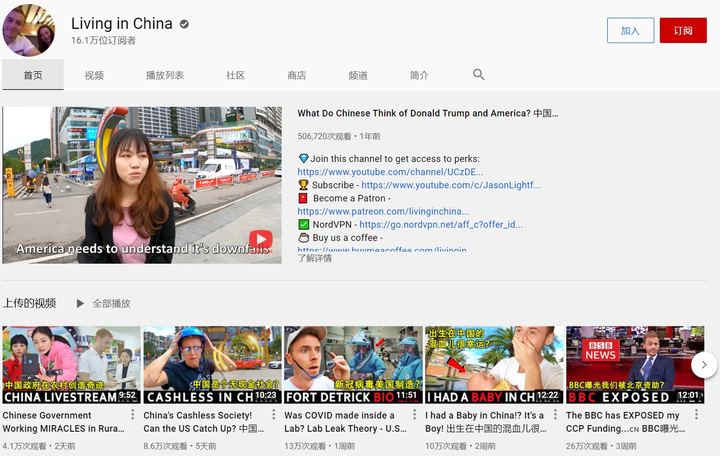Expand description with 了解详情
This screenshot has width=720, height=456.
click(x=315, y=258)
